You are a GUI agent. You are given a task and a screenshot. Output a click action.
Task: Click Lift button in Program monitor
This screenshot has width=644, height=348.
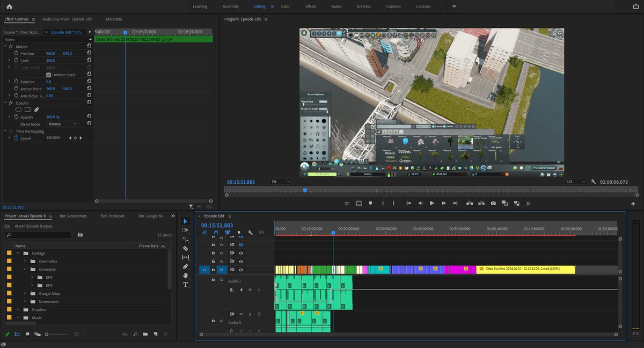click(x=470, y=203)
